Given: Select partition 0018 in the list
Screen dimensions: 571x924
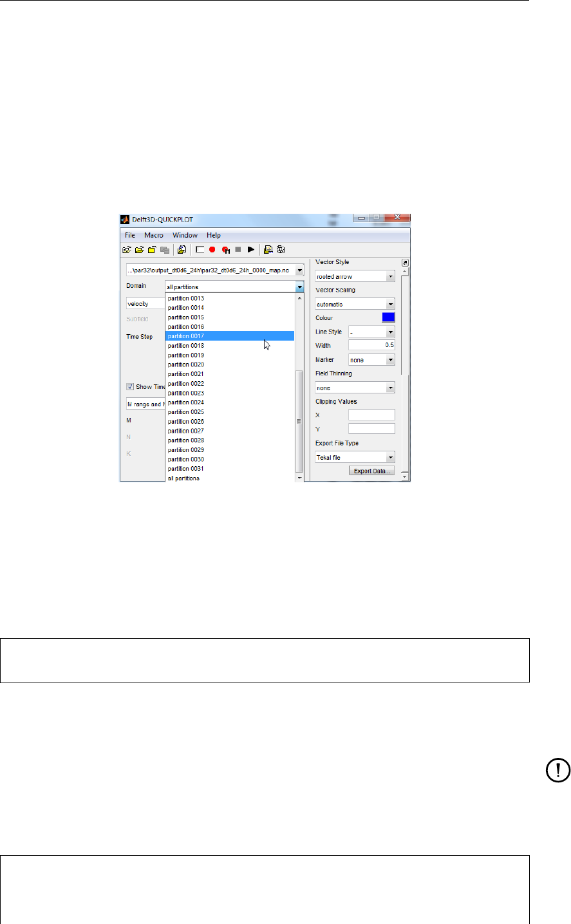Looking at the screenshot, I should [230, 346].
